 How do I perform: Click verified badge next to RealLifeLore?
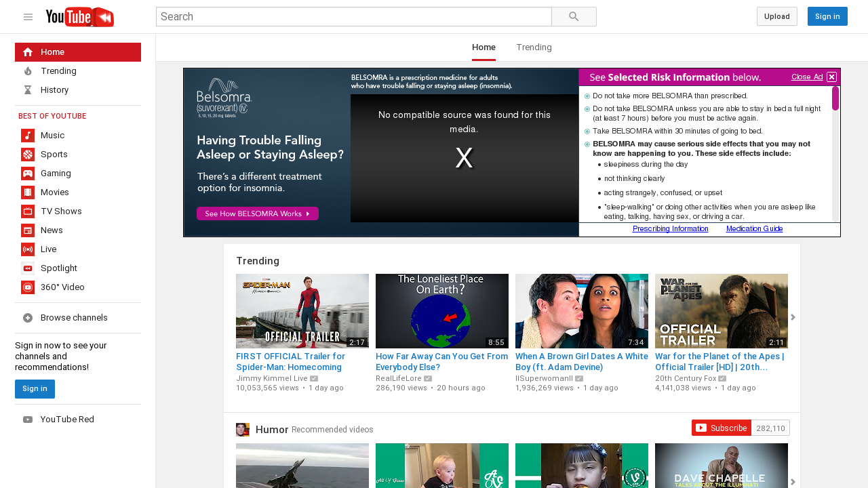pos(428,379)
